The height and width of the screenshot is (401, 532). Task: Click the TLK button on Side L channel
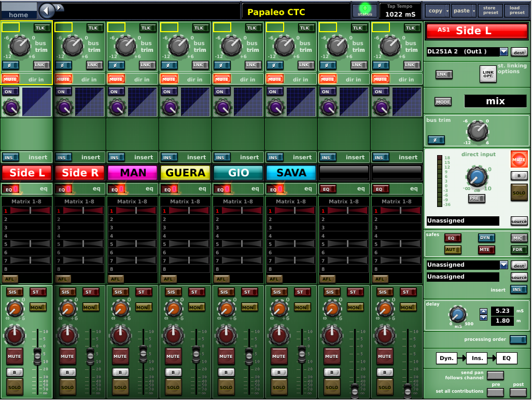(x=43, y=28)
